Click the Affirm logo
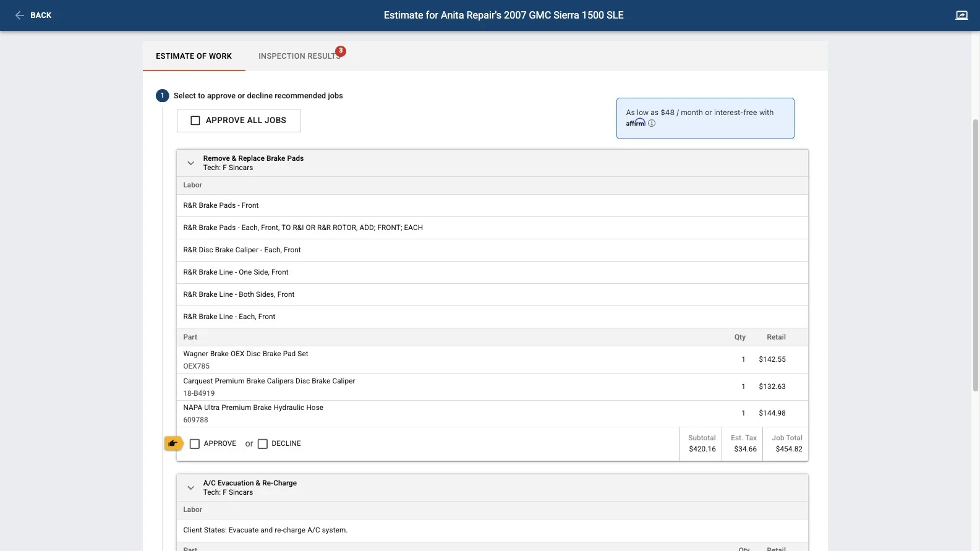The height and width of the screenshot is (551, 980). [x=636, y=123]
